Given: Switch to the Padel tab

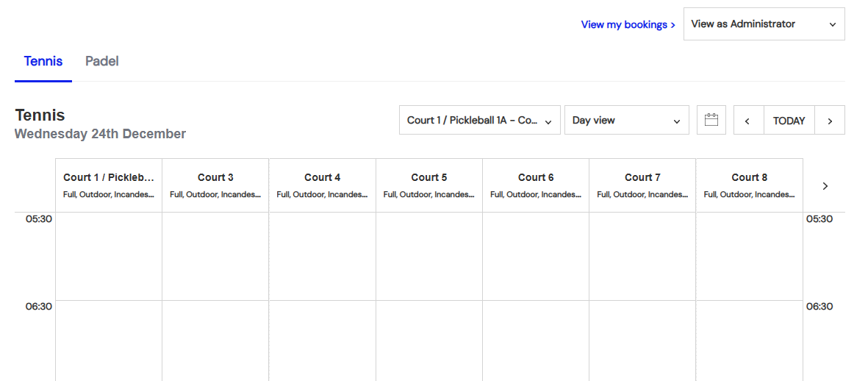Looking at the screenshot, I should (x=102, y=62).
